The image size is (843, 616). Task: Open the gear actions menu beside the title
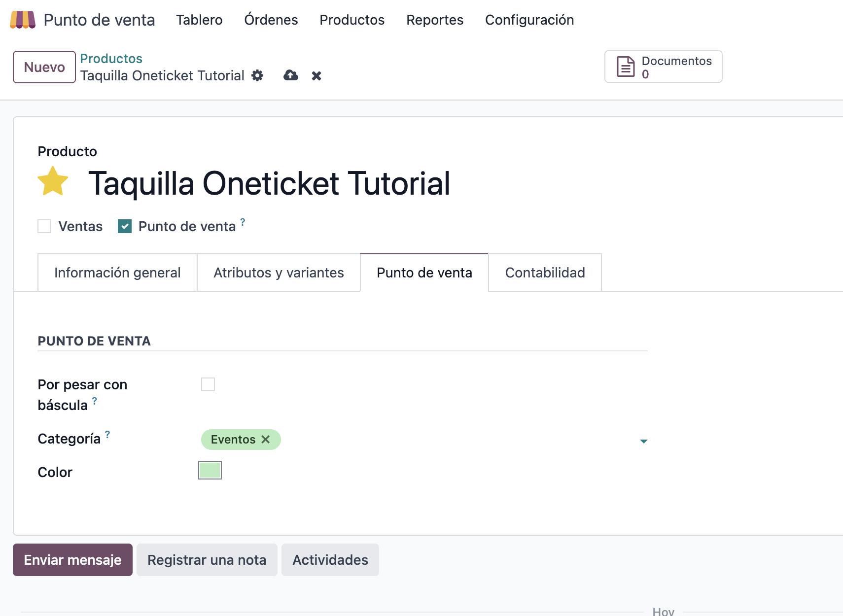[x=257, y=75]
